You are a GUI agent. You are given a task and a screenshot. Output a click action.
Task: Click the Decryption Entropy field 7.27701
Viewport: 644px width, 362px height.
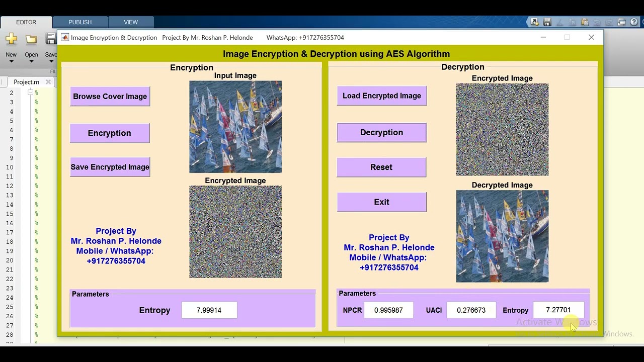click(558, 310)
